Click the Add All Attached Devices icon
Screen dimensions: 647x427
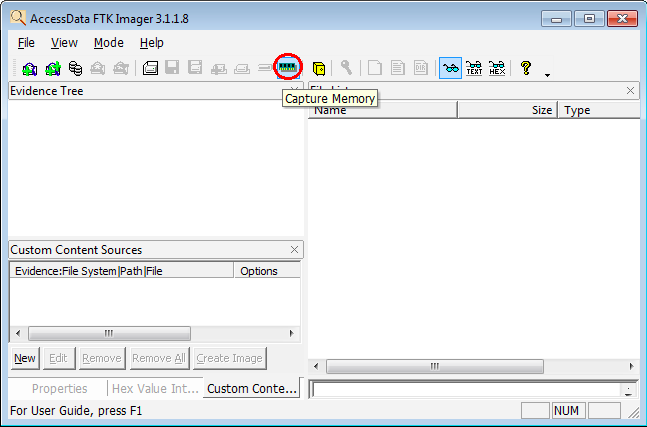coord(53,68)
